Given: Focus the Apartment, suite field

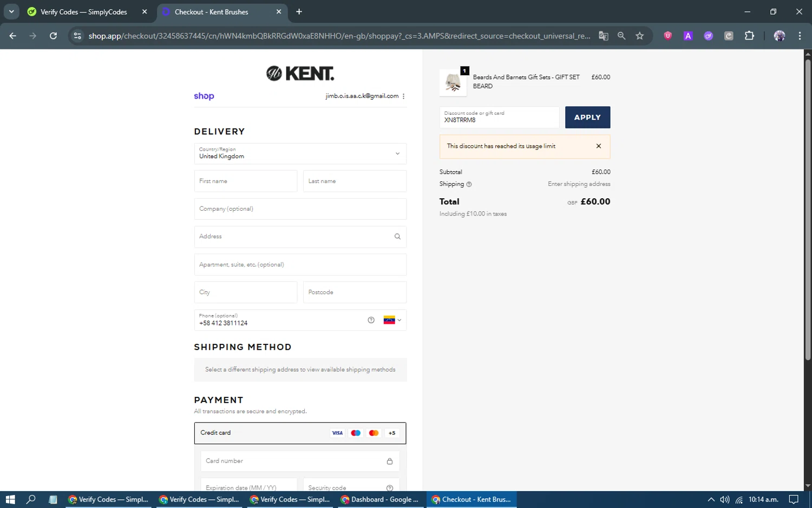Looking at the screenshot, I should [x=300, y=264].
